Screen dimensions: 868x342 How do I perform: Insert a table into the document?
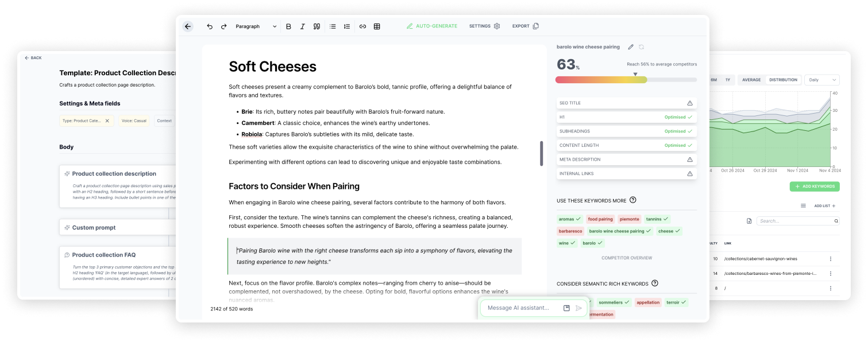pos(377,26)
